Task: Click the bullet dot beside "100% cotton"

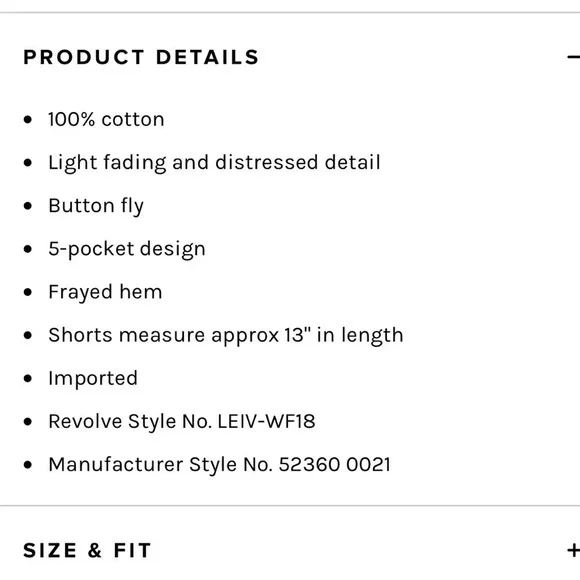Action: pyautogui.click(x=28, y=119)
